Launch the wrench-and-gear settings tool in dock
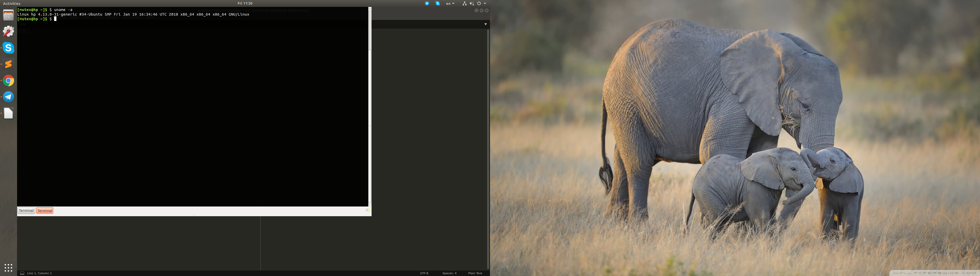980x276 pixels. point(8,31)
